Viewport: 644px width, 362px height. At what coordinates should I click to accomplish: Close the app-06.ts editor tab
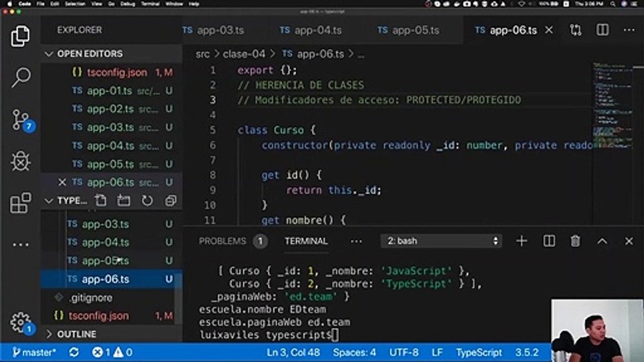(549, 30)
